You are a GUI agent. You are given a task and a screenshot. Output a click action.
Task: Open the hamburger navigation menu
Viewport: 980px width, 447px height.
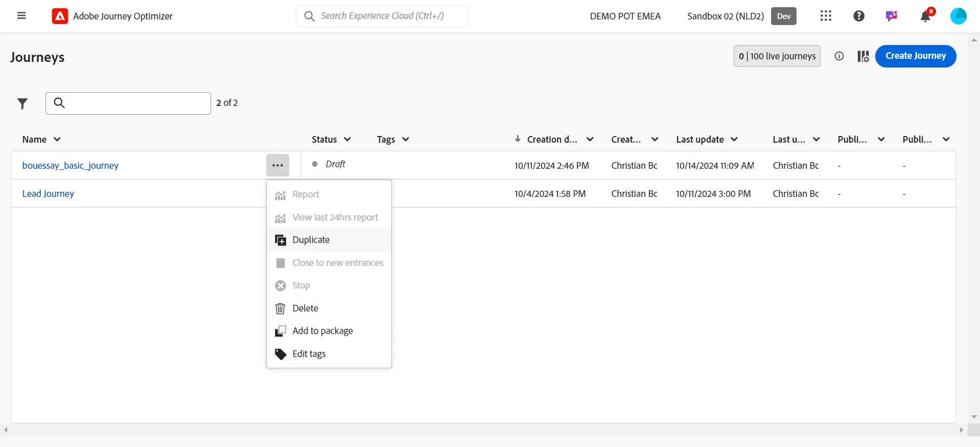(x=21, y=16)
